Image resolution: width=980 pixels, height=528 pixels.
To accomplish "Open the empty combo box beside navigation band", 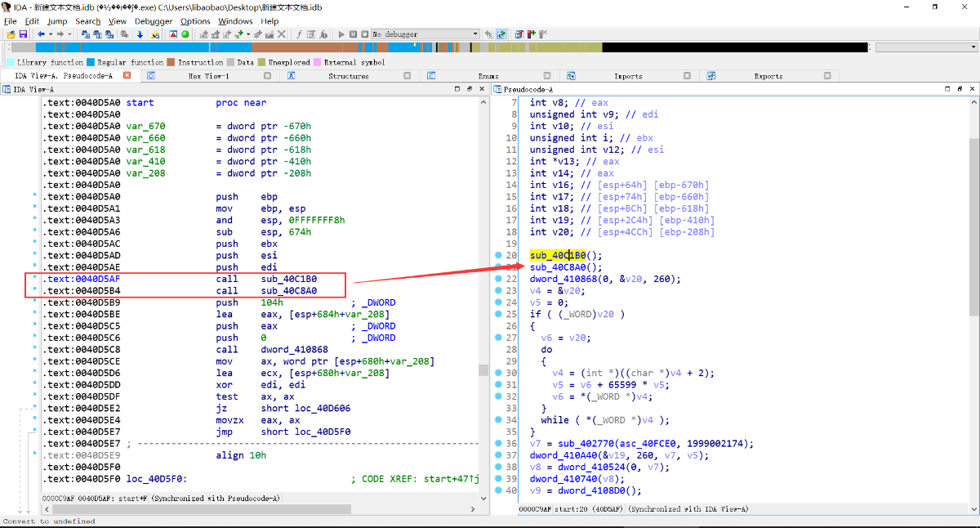I will pyautogui.click(x=926, y=47).
